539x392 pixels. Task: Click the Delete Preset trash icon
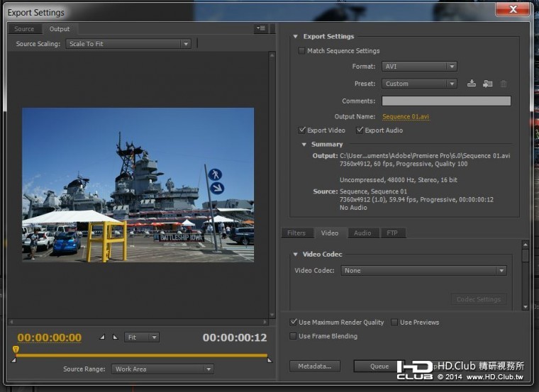(x=504, y=84)
